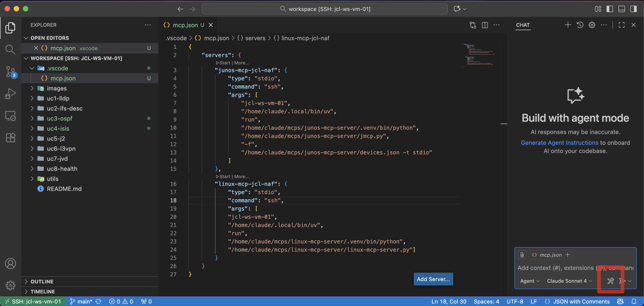644x306 pixels.
Task: Open Explorer views and more actions ellipsis
Action: [148, 25]
